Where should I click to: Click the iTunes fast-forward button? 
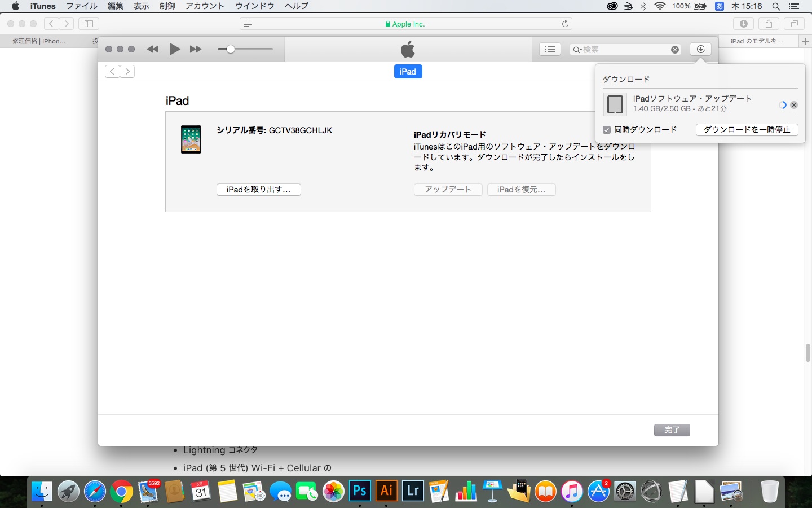pyautogui.click(x=196, y=49)
